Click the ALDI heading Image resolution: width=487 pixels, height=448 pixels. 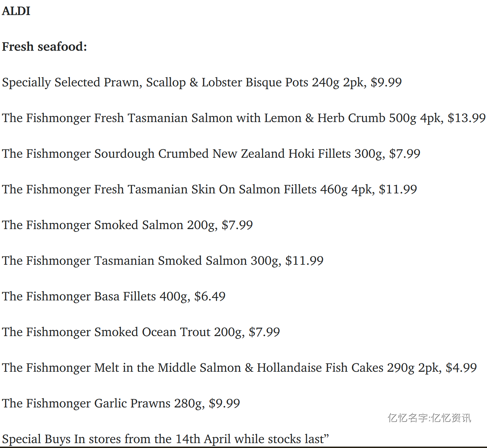(x=16, y=11)
